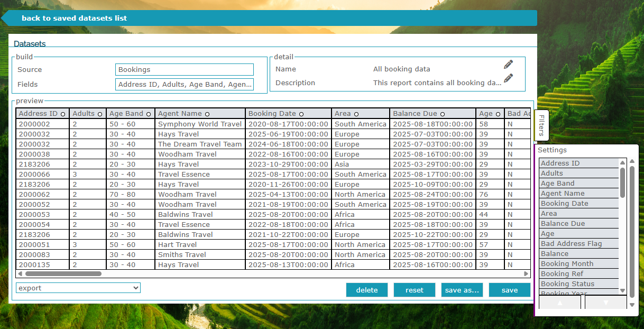Select Age Band in Settings list

pos(579,184)
